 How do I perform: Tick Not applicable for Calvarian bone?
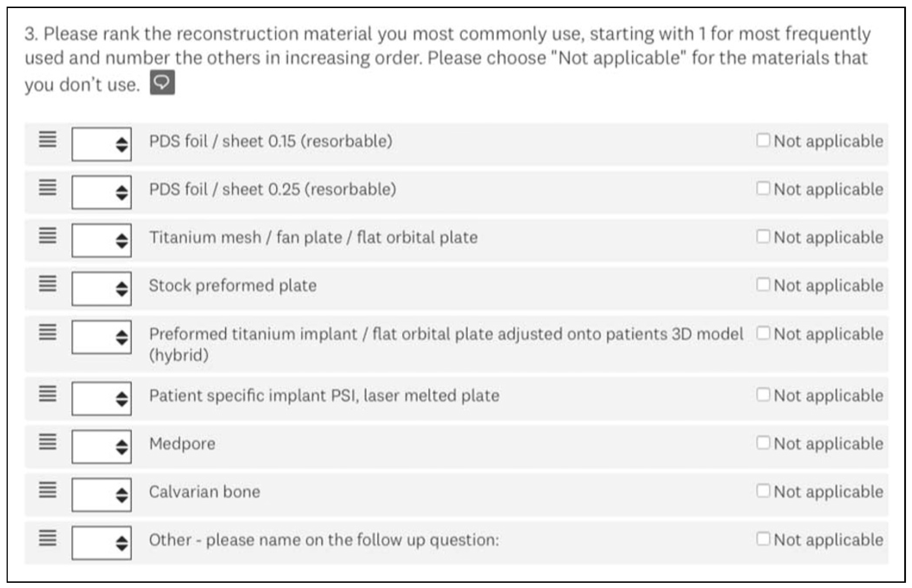(763, 491)
